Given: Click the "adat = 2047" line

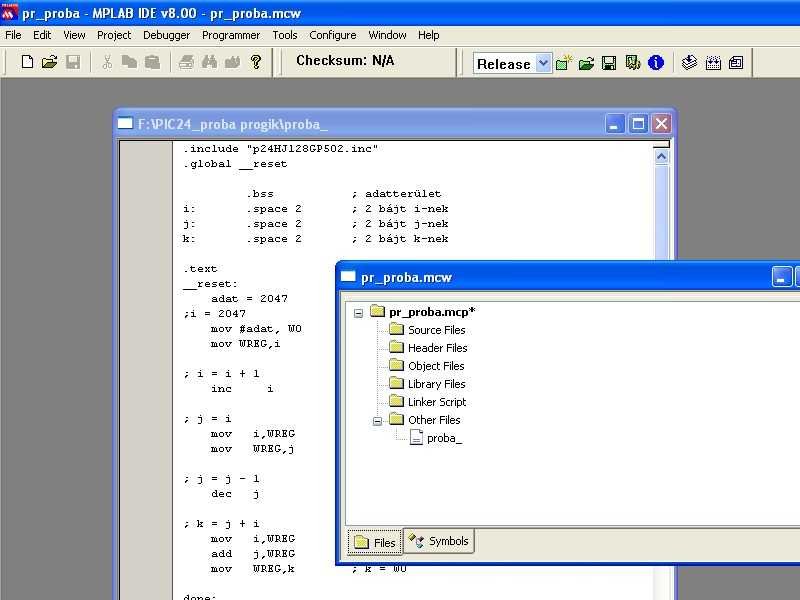Looking at the screenshot, I should [x=249, y=299].
